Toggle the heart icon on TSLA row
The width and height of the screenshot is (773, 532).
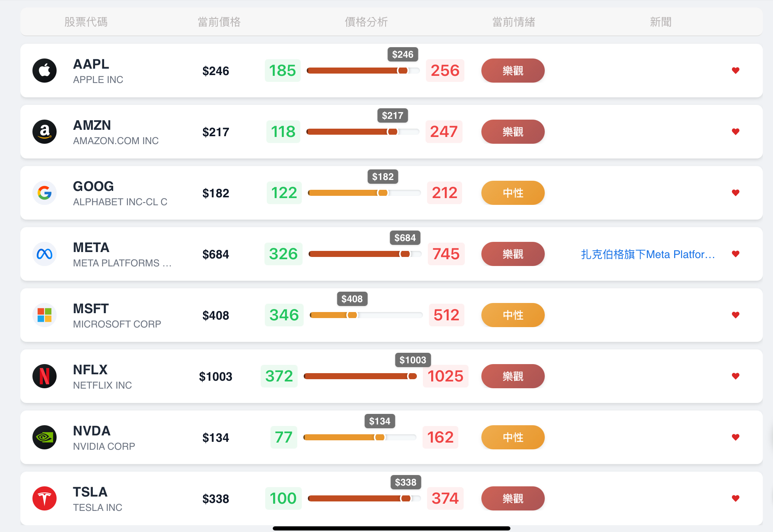735,498
